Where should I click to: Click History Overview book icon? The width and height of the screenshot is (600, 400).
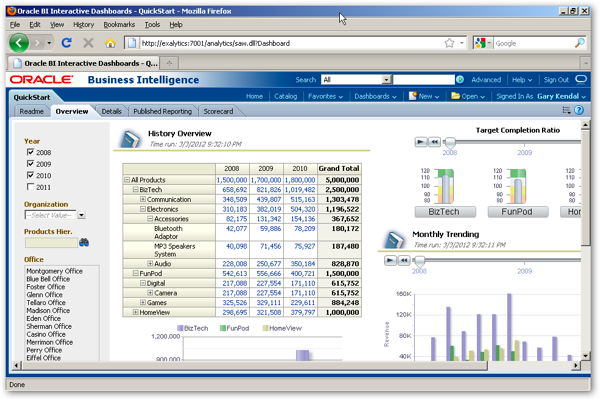(x=130, y=139)
